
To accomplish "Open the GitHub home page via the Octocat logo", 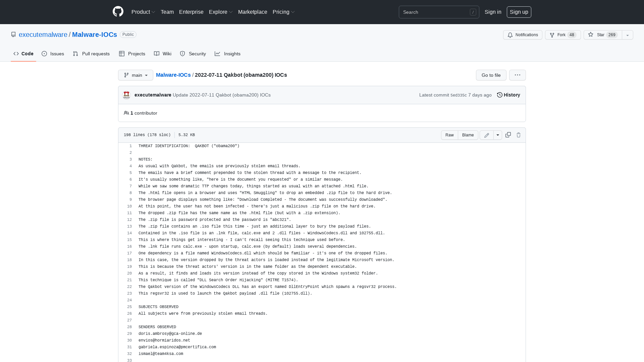I will 118,12.
